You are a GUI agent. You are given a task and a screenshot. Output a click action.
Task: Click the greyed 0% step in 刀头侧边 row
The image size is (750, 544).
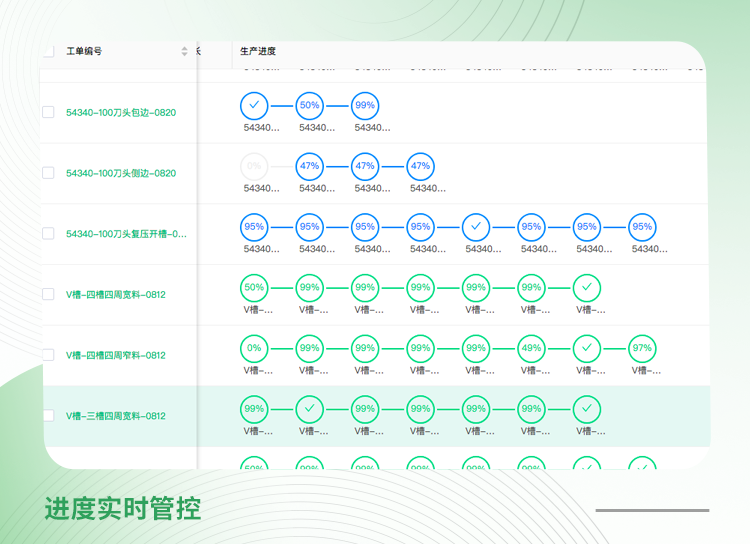[254, 167]
